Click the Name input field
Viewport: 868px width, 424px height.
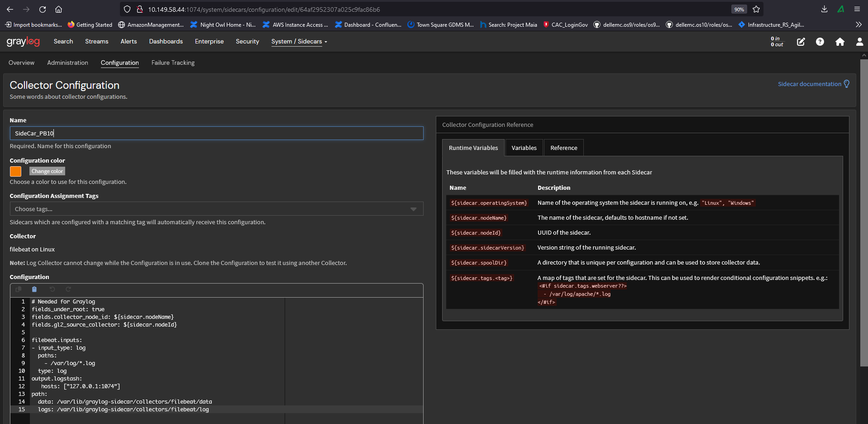(216, 133)
